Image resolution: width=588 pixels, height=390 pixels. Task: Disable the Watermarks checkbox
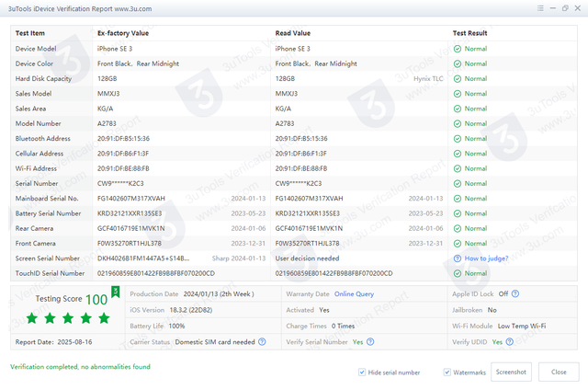click(447, 372)
